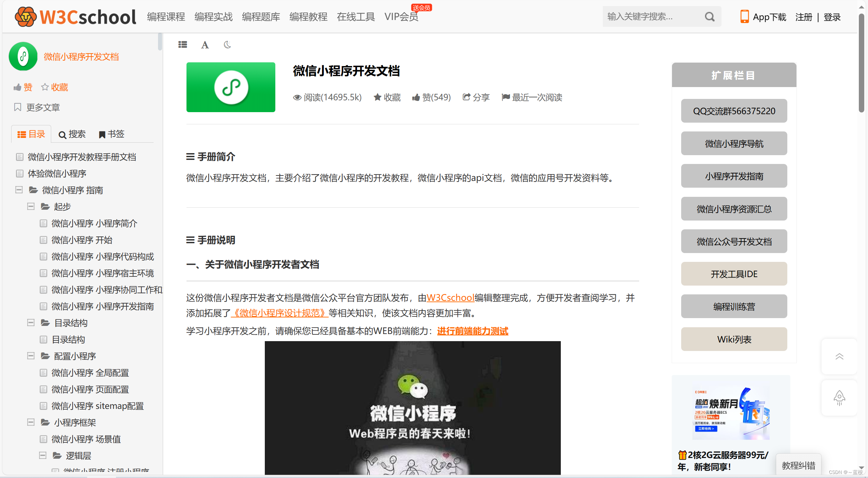The image size is (868, 478).
Task: Click the green mini program icon in sidebar
Action: point(23,56)
